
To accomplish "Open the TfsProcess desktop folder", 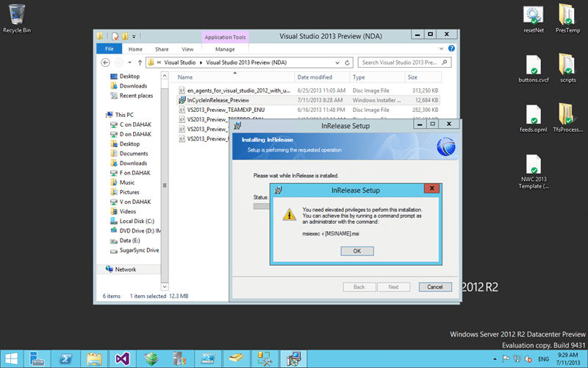I will [x=567, y=118].
